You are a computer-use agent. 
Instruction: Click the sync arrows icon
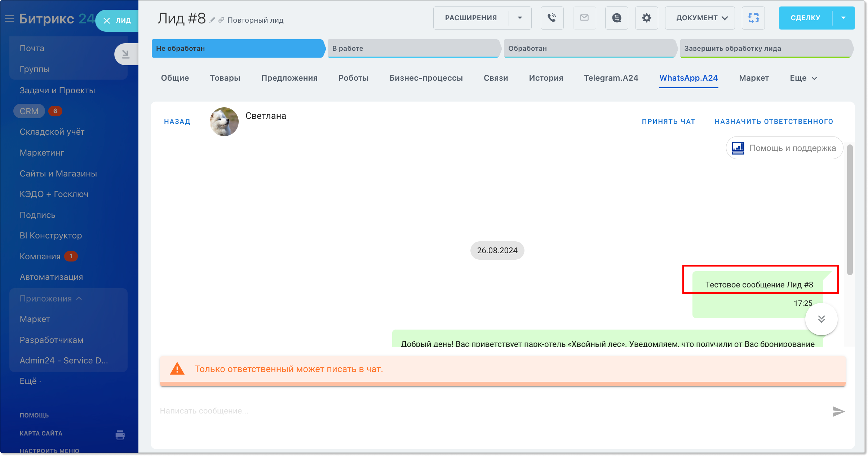(x=753, y=18)
